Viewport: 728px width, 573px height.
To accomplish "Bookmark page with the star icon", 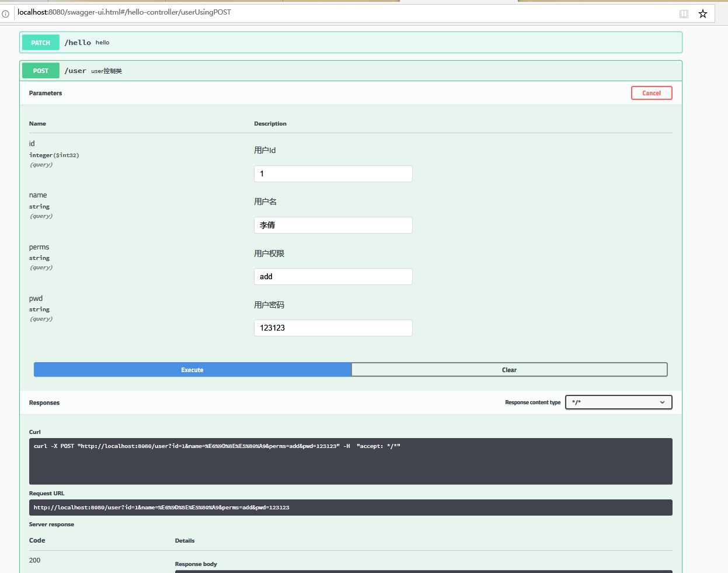I will 703,13.
